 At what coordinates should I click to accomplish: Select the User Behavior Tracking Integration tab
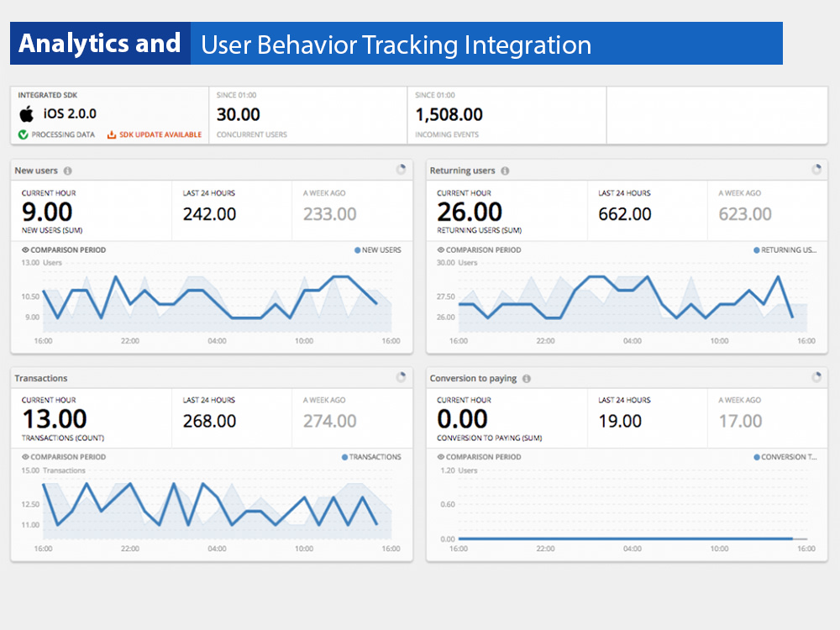(395, 45)
